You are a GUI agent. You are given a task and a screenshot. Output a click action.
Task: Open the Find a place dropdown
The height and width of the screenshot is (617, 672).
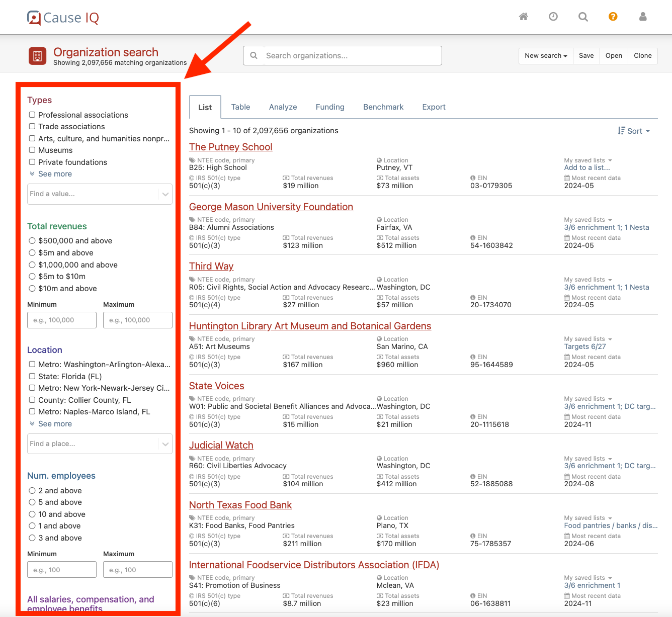[x=100, y=444]
